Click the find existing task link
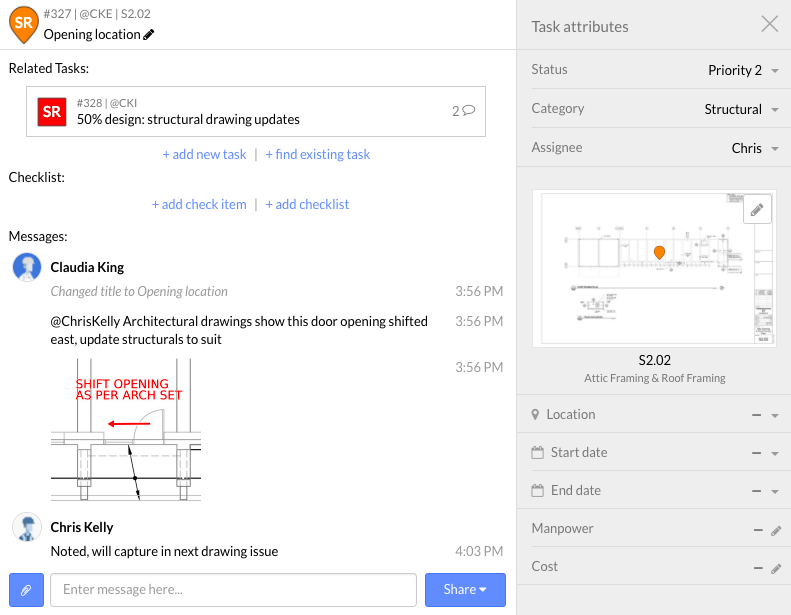Viewport: 791px width, 615px height. tap(318, 154)
